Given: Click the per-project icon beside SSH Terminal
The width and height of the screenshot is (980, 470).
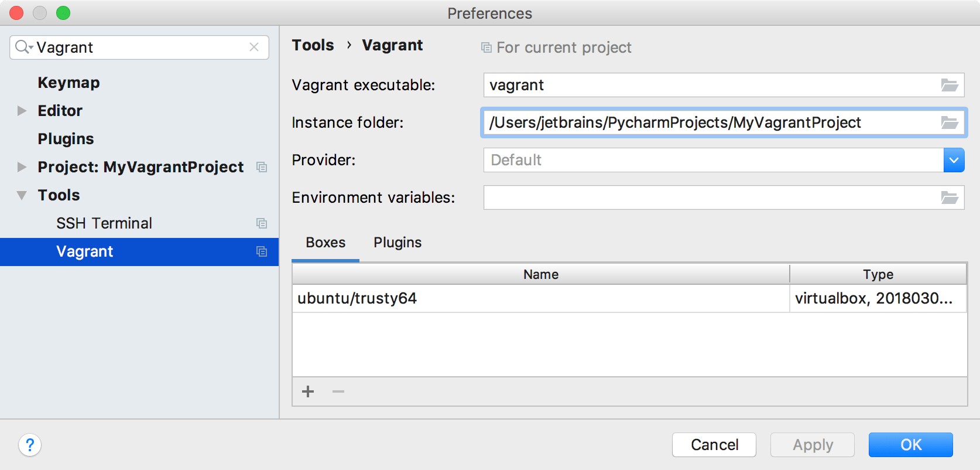Looking at the screenshot, I should pyautogui.click(x=262, y=223).
